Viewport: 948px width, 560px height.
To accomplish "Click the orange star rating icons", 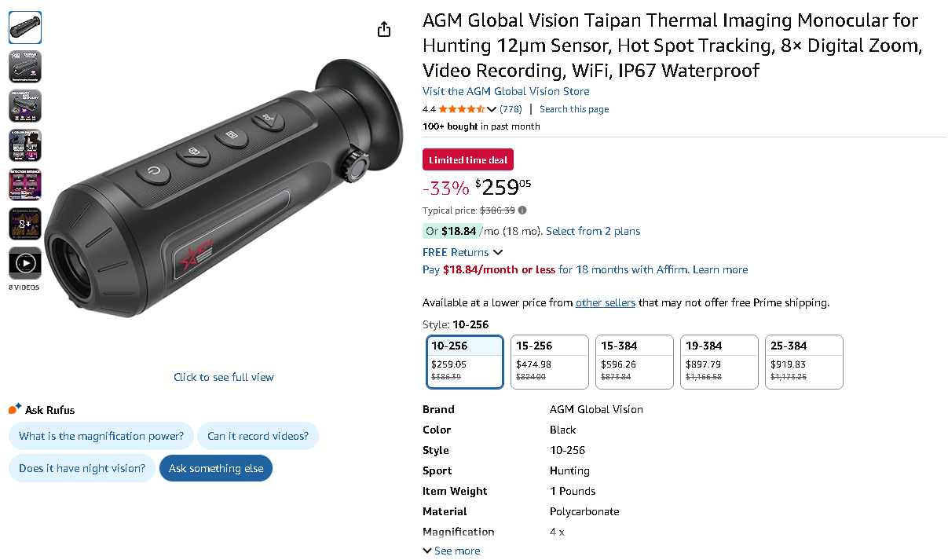I will (x=462, y=109).
